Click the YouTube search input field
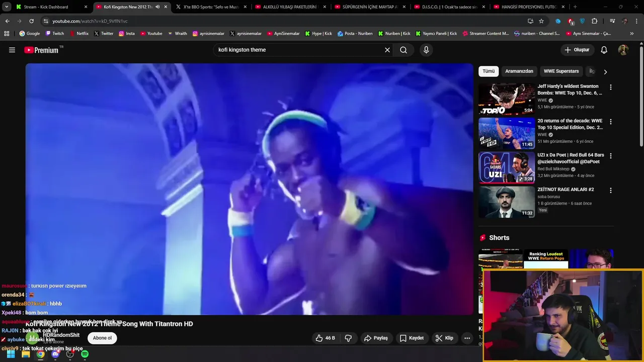644x362 pixels. point(299,50)
